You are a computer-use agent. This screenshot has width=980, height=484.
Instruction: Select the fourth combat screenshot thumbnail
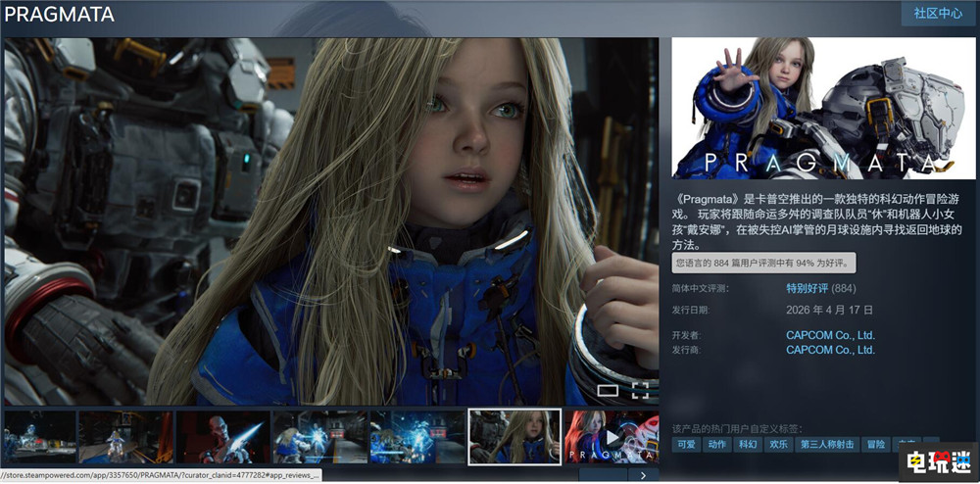(x=318, y=436)
